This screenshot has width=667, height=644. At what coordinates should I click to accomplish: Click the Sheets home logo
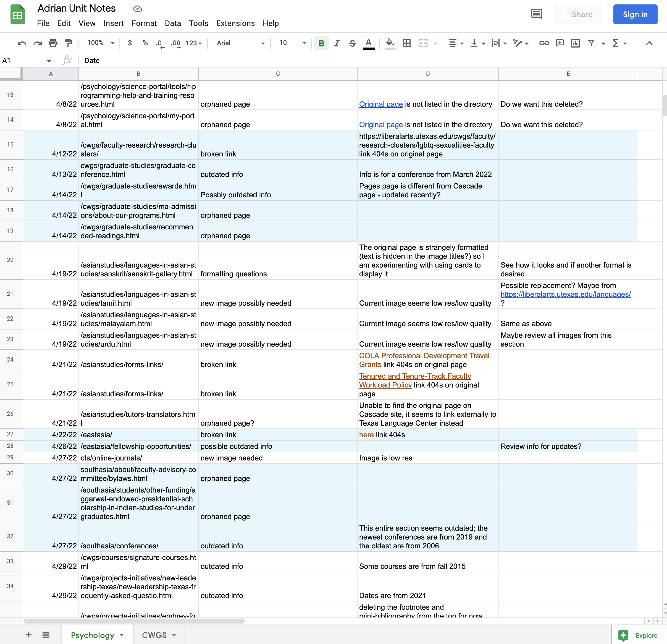(x=18, y=15)
